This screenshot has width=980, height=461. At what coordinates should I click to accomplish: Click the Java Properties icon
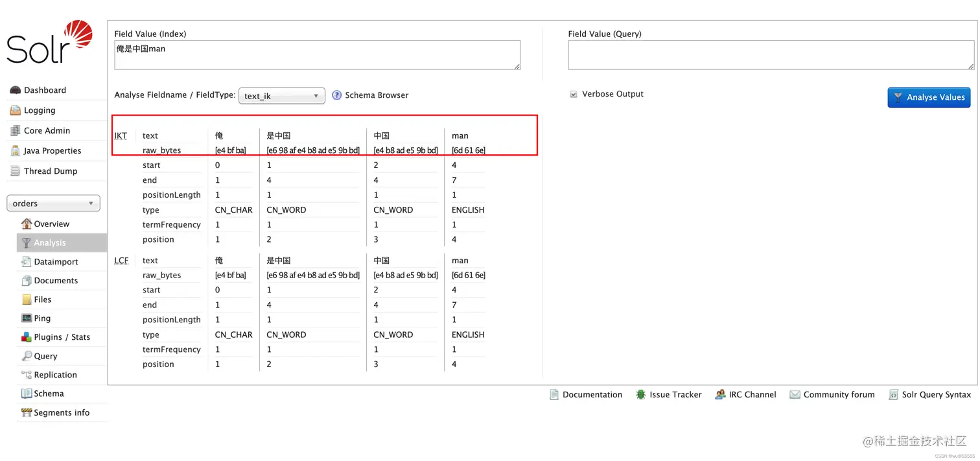tap(16, 150)
